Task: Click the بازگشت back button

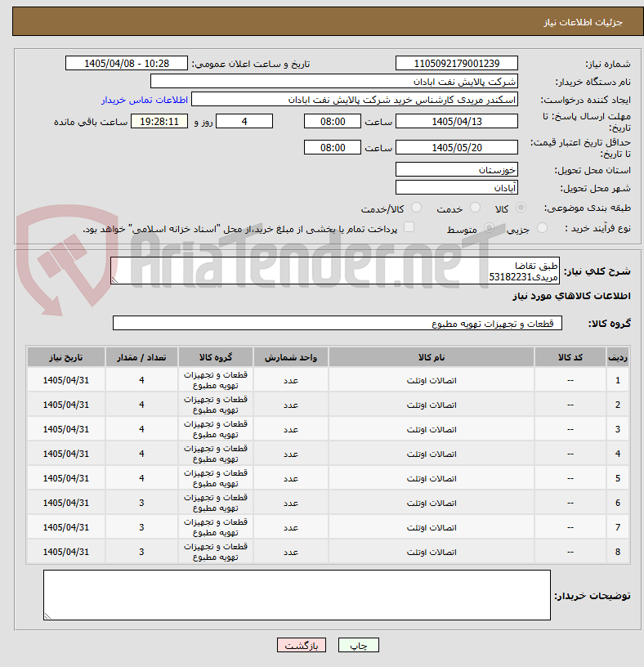Action: coord(301,645)
